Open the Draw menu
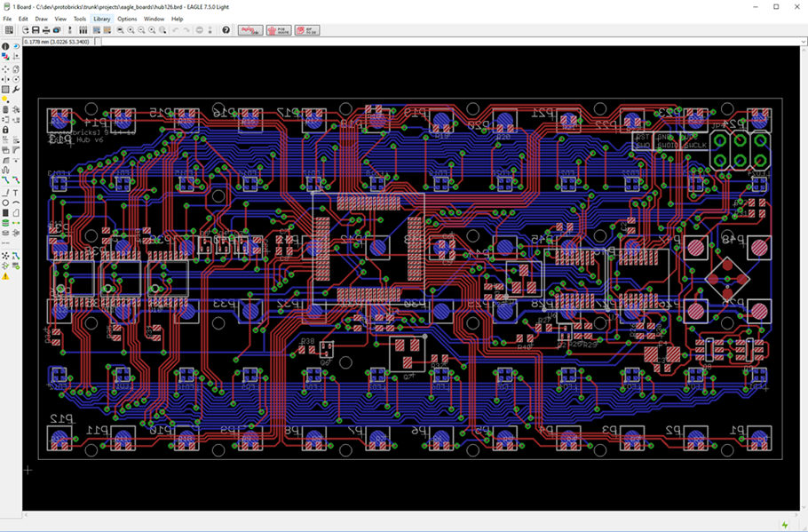 coord(41,19)
